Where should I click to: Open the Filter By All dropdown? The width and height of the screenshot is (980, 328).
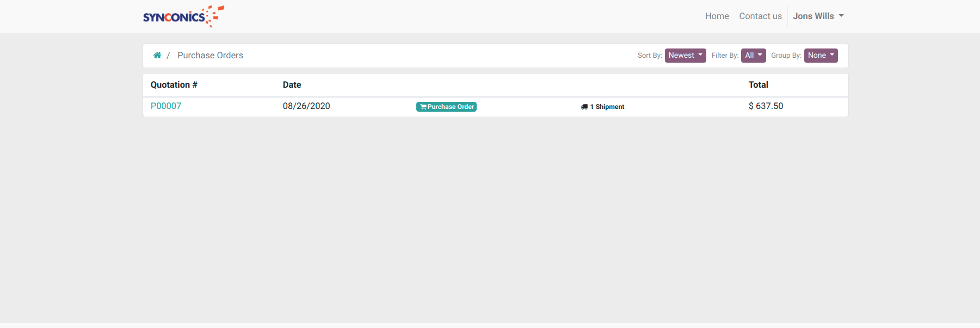[x=753, y=56]
